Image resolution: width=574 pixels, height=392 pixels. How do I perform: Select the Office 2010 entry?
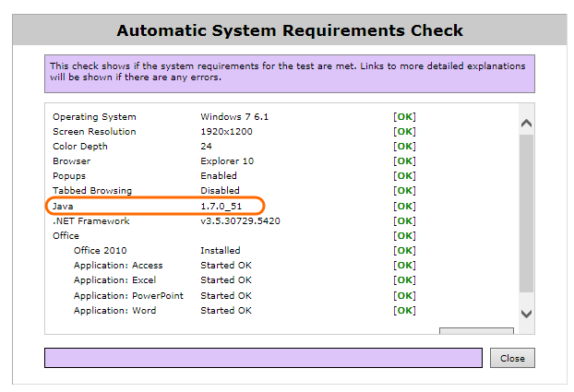101,251
